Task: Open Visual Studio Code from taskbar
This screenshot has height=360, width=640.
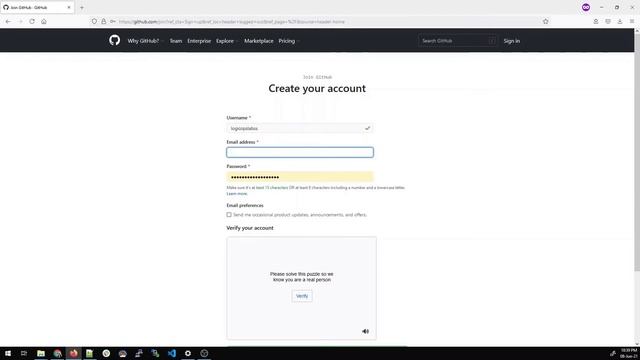Action: pos(171,353)
